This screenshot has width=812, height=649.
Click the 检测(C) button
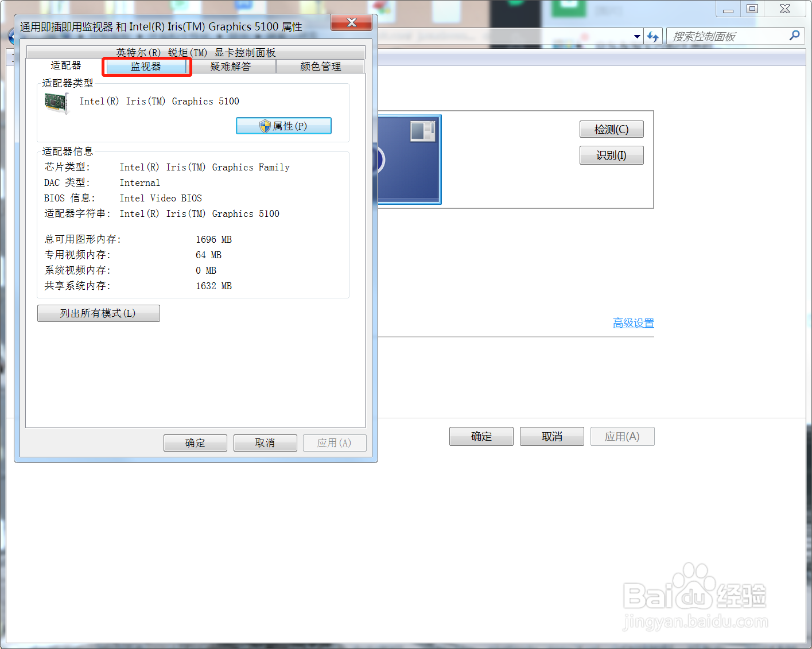pyautogui.click(x=611, y=129)
